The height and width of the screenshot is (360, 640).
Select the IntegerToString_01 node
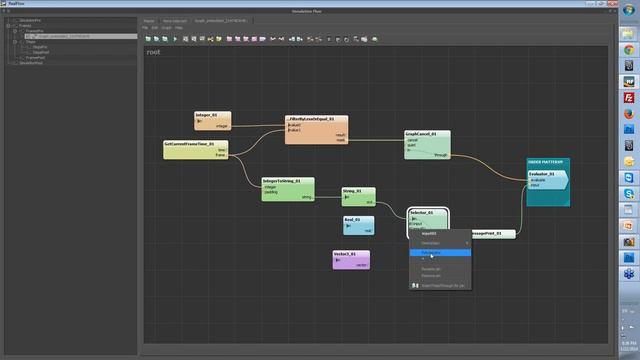tap(288, 189)
